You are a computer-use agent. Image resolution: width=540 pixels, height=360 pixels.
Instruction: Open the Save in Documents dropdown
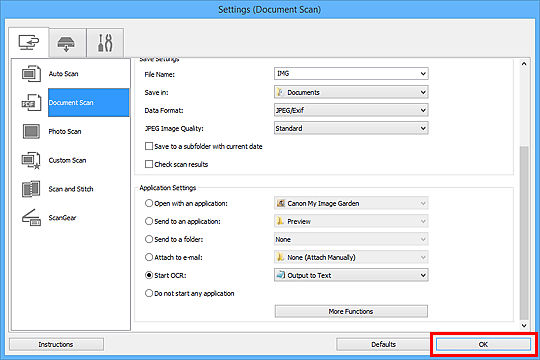(x=351, y=92)
